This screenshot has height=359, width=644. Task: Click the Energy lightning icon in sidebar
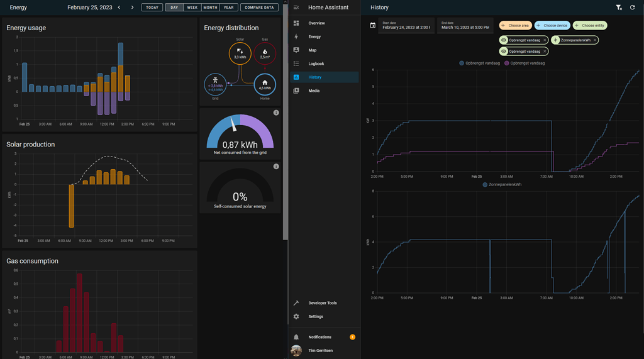296,36
